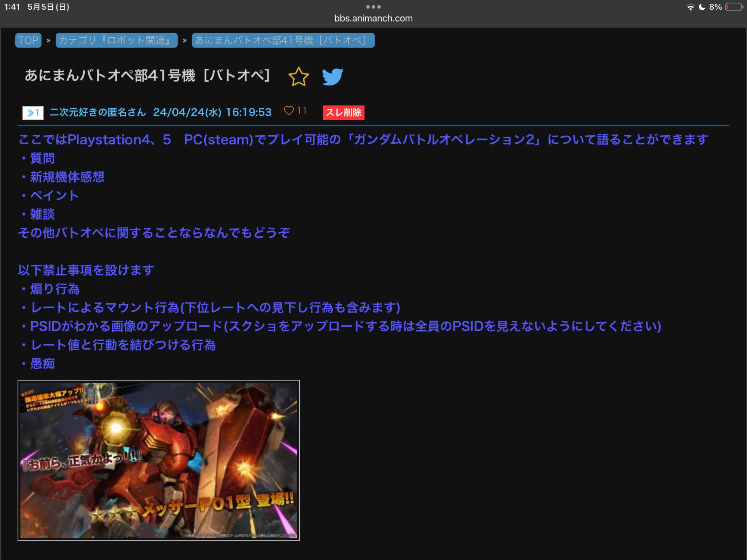The height and width of the screenshot is (560, 747).
Task: Tap the three-dot multitasking menu
Action: coord(373,7)
